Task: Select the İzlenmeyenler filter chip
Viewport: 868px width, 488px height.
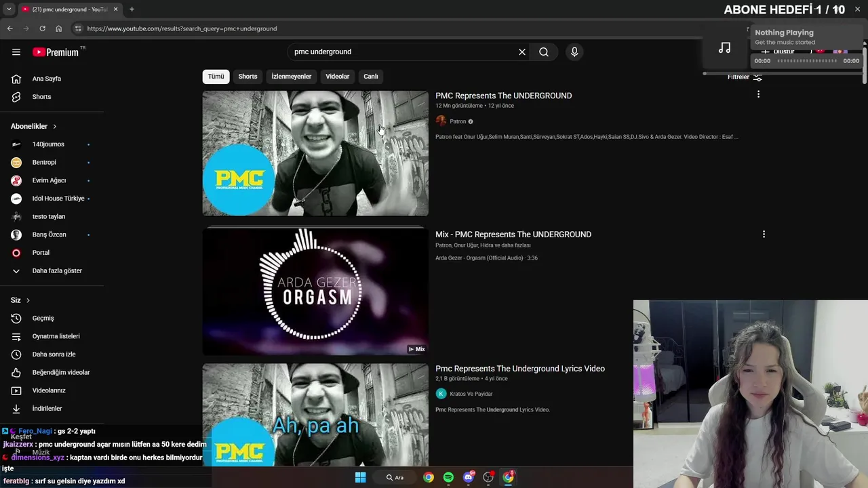Action: pos(292,77)
